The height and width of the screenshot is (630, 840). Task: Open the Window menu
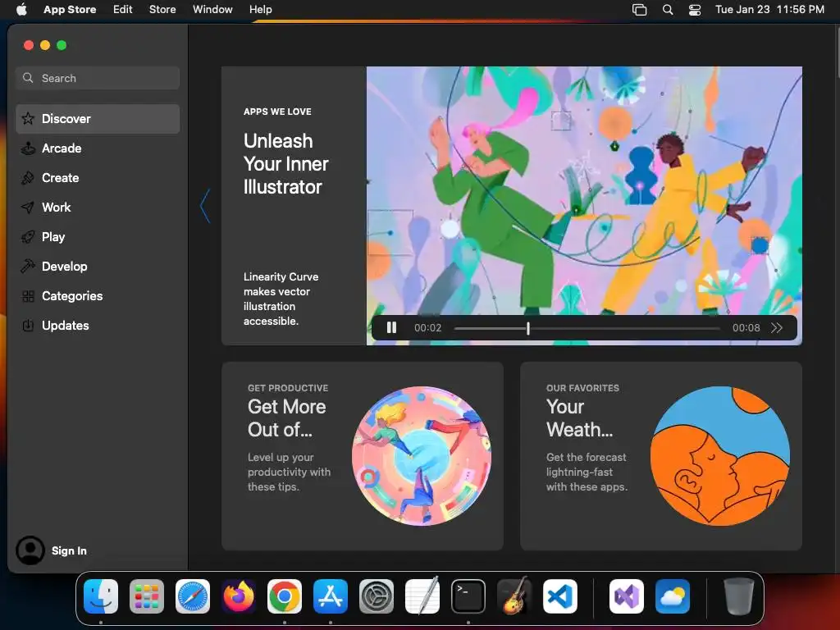(x=212, y=10)
